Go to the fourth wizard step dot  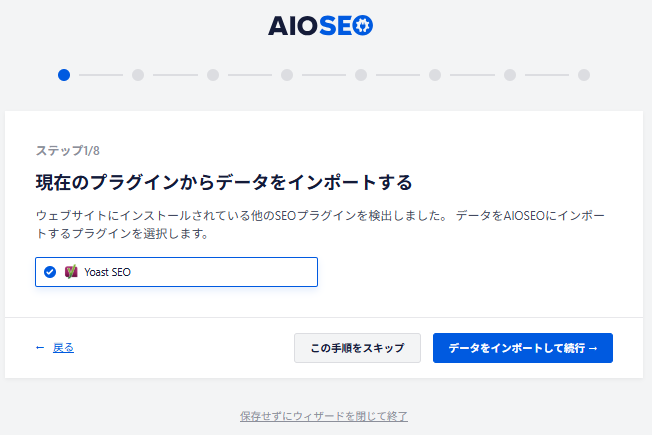pos(287,74)
